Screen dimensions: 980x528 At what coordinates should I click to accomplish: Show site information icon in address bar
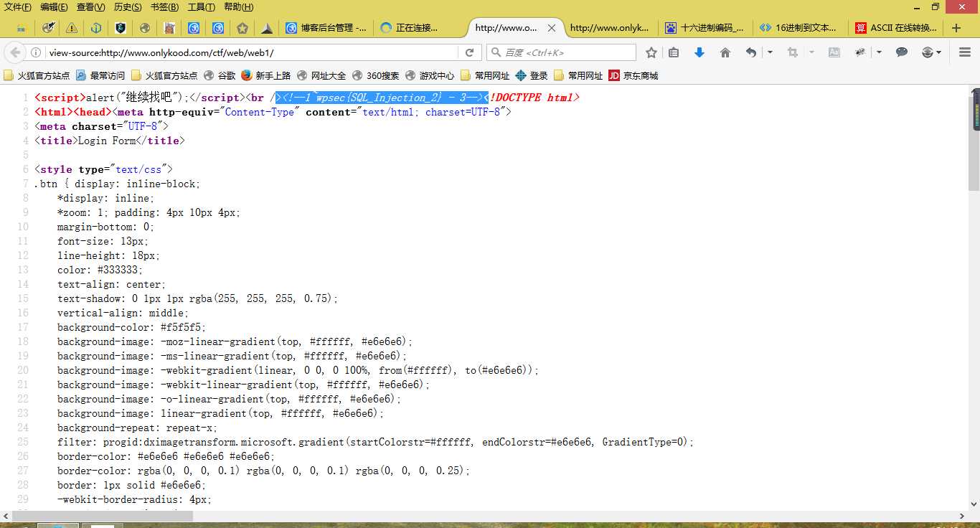pyautogui.click(x=36, y=52)
